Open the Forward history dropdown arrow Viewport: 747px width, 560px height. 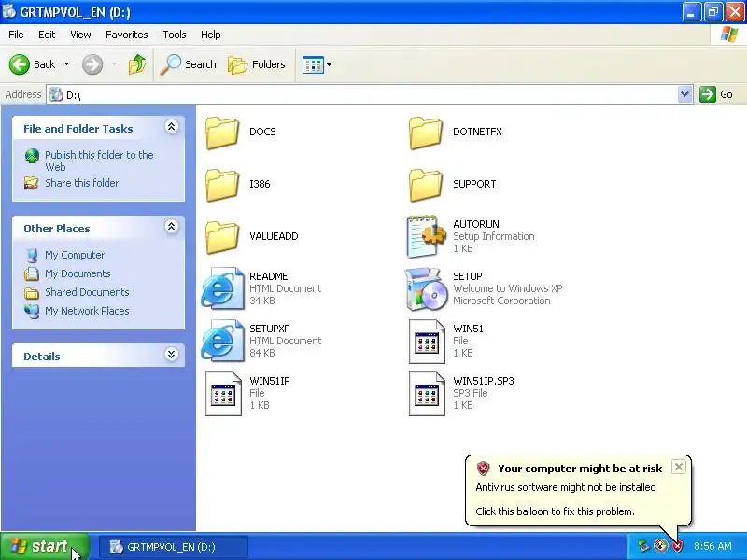114,64
